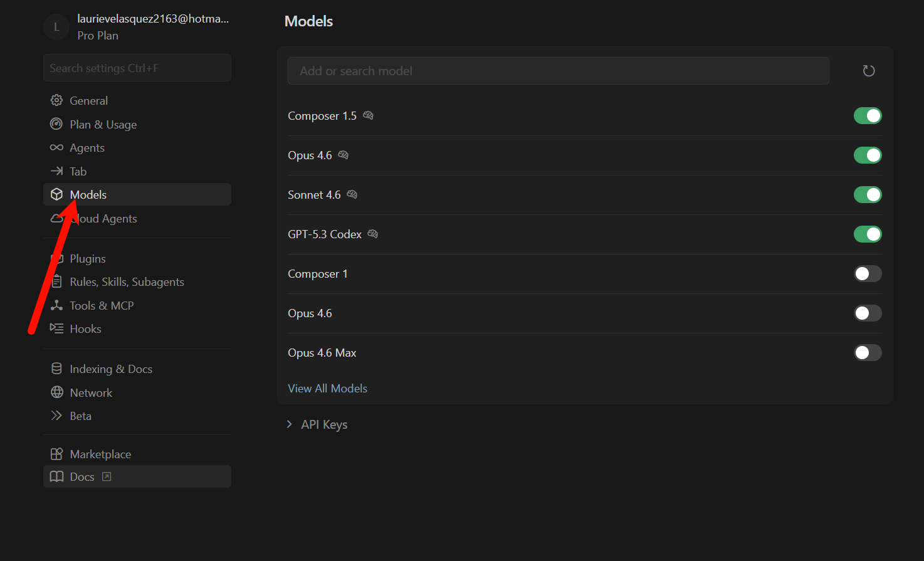Expand the API Keys section
This screenshot has height=561, width=924.
[317, 424]
